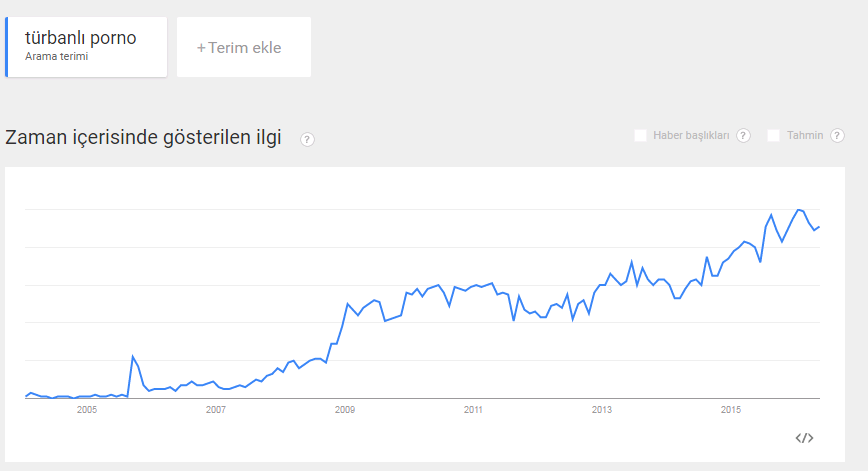Image resolution: width=868 pixels, height=471 pixels.
Task: Select the 'Arama terimi' search term card
Action: tap(86, 47)
